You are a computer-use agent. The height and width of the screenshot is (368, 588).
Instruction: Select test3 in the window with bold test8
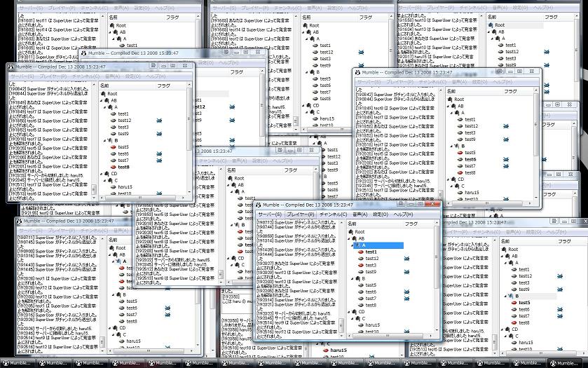pyautogui.click(x=123, y=127)
